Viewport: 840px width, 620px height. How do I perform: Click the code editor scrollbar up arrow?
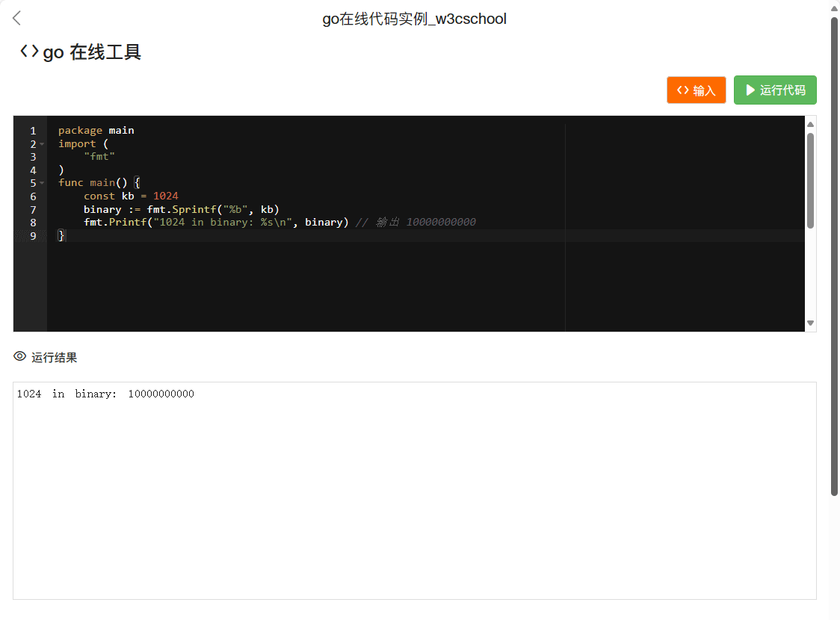coord(810,124)
